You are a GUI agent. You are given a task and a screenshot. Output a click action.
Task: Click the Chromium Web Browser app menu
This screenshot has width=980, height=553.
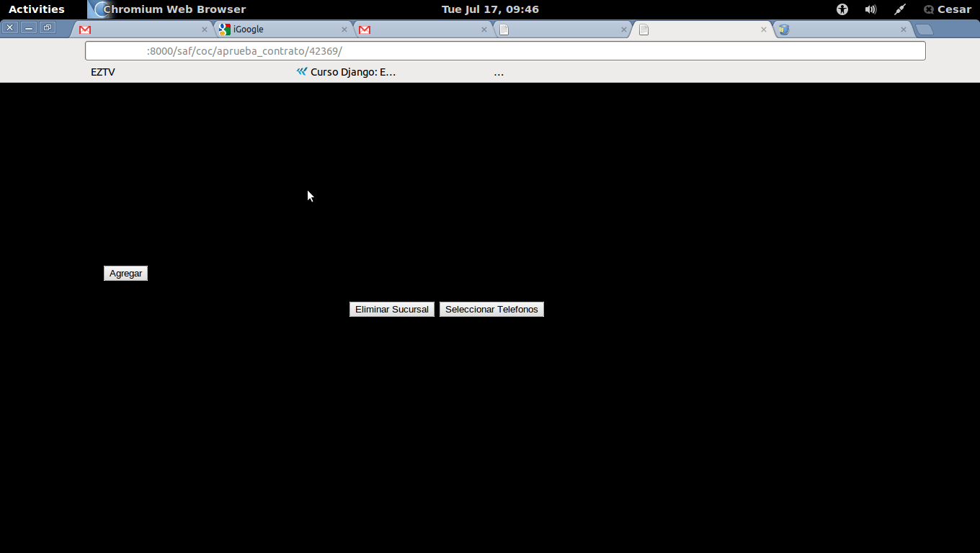(167, 9)
